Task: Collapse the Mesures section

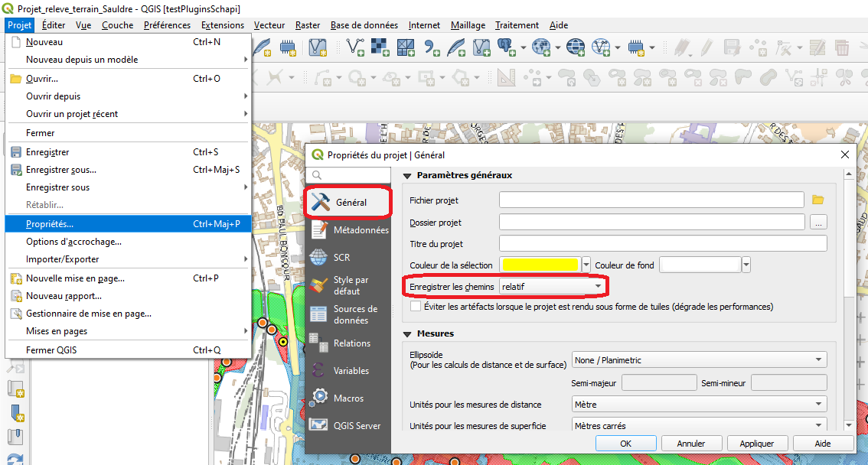Action: tap(407, 334)
